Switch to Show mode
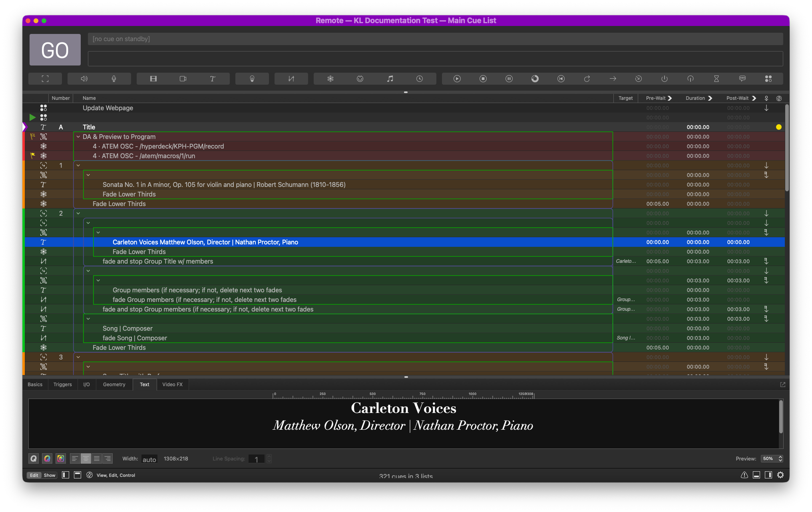 [x=50, y=475]
